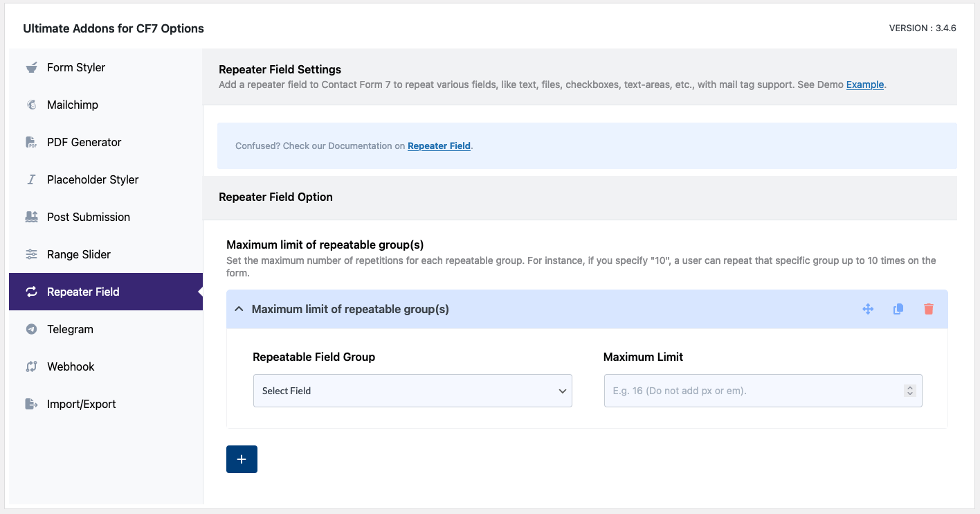Screen dimensions: 980x514
Task: Click the Form Styler sidebar icon
Action: tap(31, 67)
